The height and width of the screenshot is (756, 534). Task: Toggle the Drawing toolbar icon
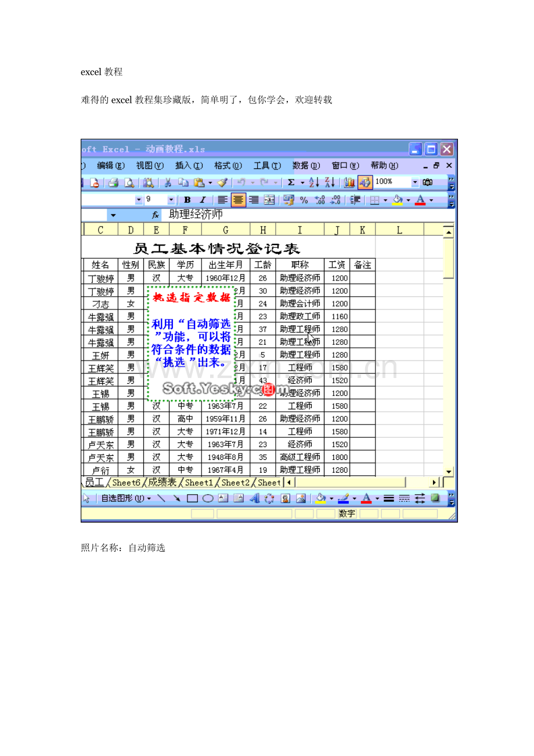(365, 182)
